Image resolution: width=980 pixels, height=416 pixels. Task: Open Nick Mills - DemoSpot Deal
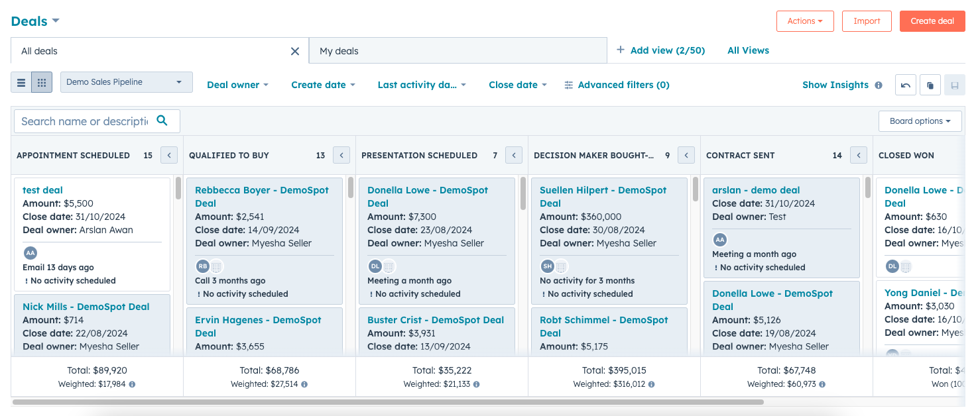pyautogui.click(x=86, y=307)
